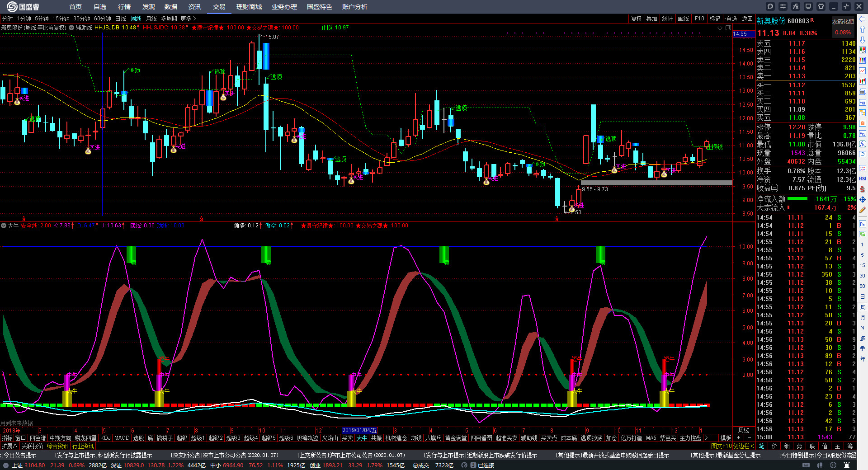This screenshot has height=470, width=868.
Task: Click the 2019/01/04 date marker on timeline
Action: coord(359,430)
